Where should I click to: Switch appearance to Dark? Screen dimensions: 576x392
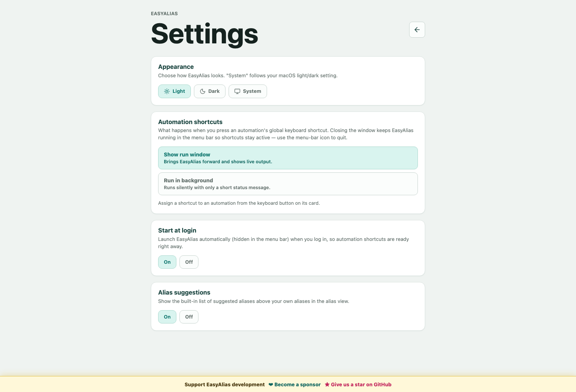click(x=210, y=91)
